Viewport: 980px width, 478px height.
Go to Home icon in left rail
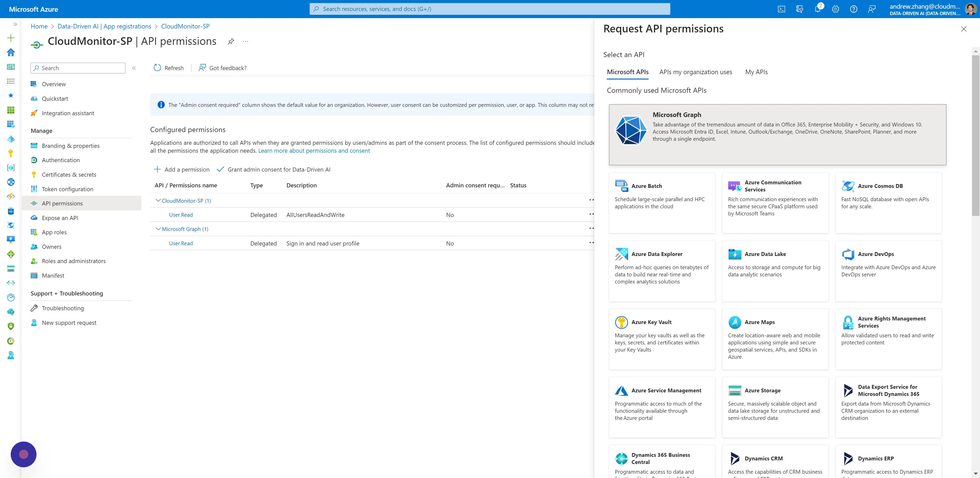(11, 52)
